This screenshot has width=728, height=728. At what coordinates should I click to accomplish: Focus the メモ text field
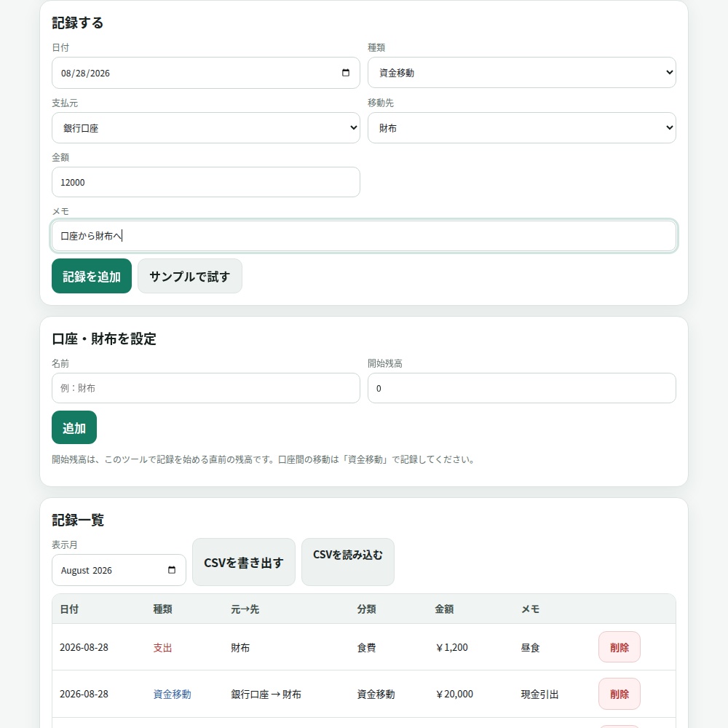363,236
